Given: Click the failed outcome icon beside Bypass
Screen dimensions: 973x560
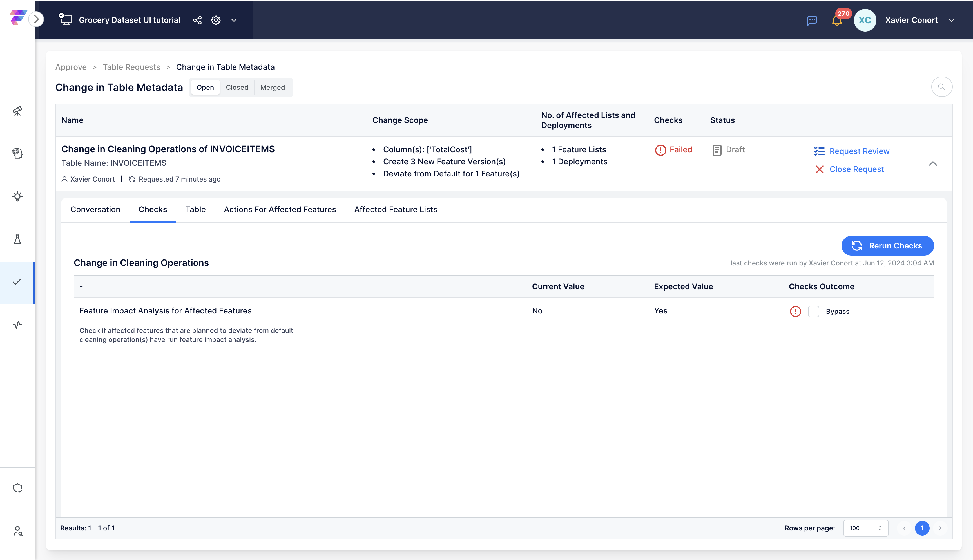Looking at the screenshot, I should (x=795, y=311).
